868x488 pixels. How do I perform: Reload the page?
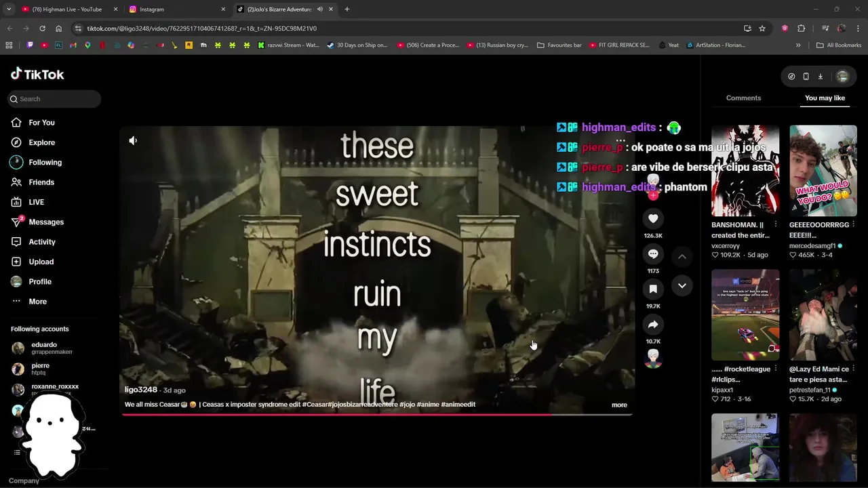coord(42,28)
